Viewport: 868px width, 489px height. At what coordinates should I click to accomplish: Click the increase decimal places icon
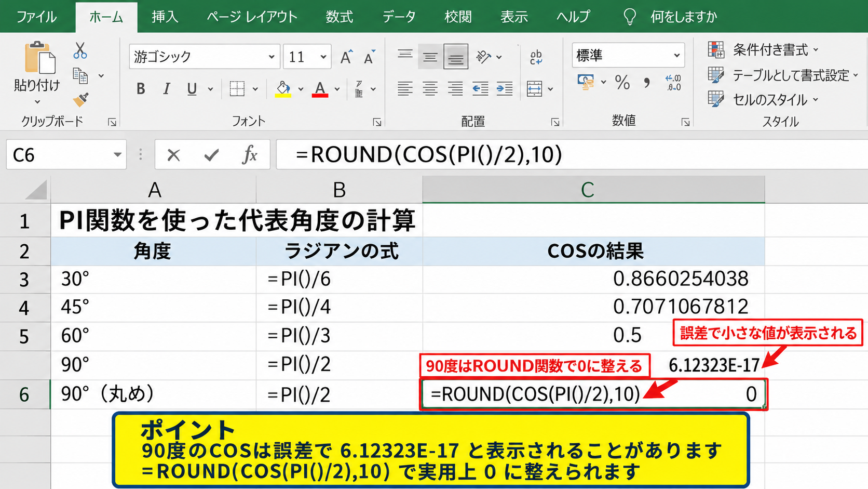(673, 83)
